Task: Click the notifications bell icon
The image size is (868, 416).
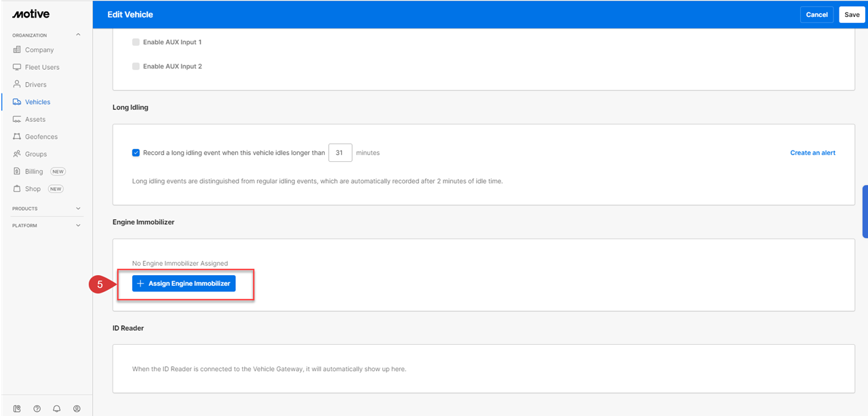Action: click(x=57, y=408)
